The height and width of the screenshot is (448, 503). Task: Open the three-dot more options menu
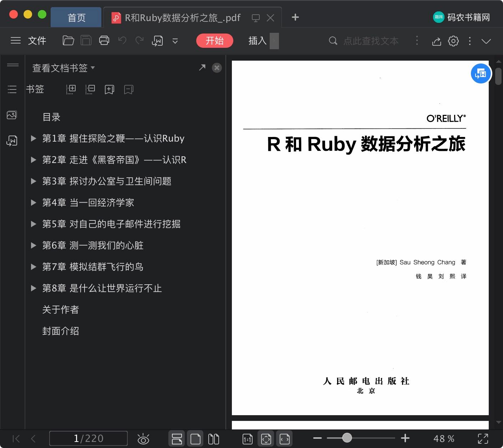[x=470, y=41]
